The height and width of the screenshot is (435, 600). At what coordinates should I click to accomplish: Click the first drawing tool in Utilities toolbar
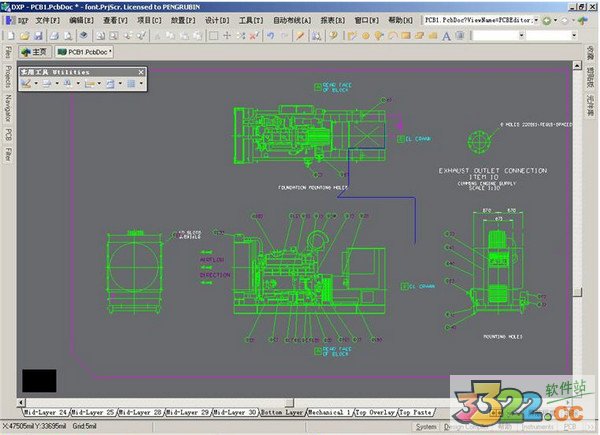[24, 85]
